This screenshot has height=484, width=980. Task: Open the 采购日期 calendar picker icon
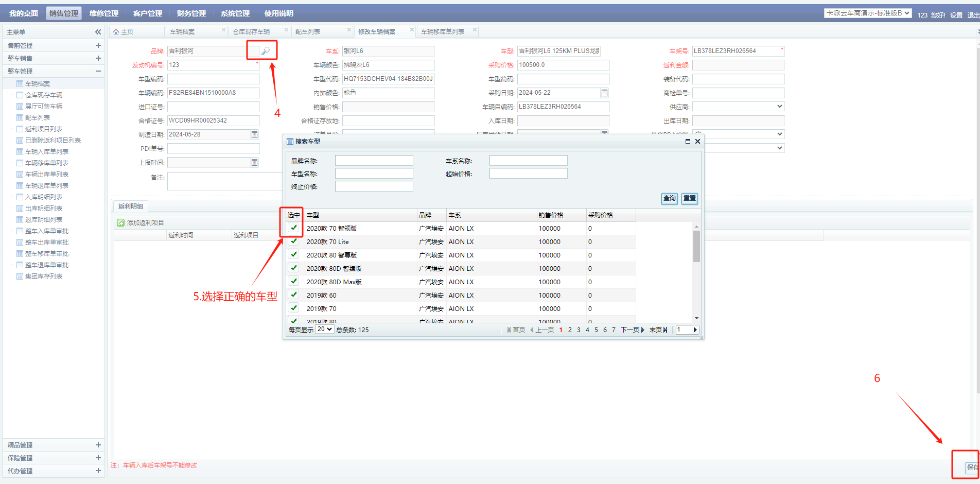(x=604, y=93)
